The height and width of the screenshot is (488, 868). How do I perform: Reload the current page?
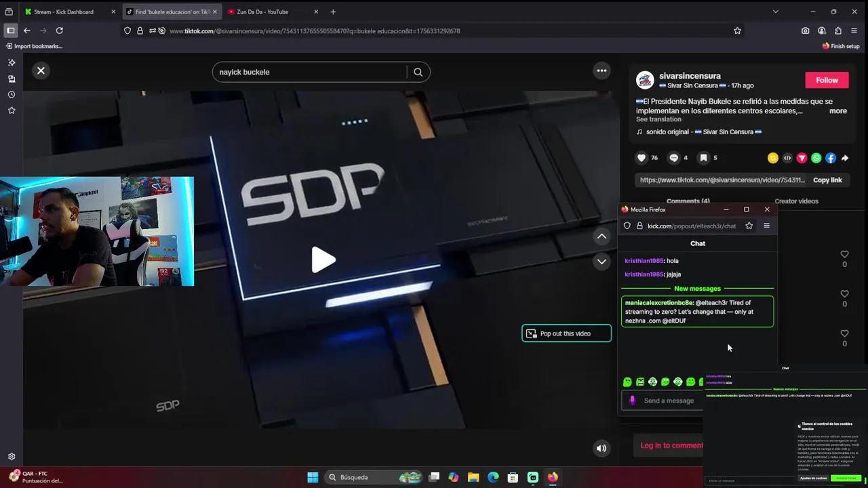tap(59, 30)
